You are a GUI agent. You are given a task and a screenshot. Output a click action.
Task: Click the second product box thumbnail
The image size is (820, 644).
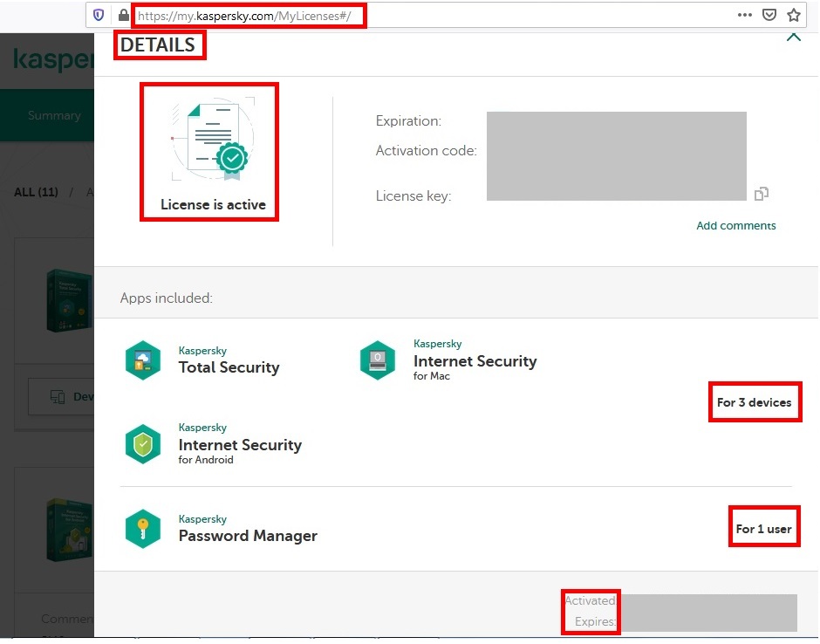(70, 531)
